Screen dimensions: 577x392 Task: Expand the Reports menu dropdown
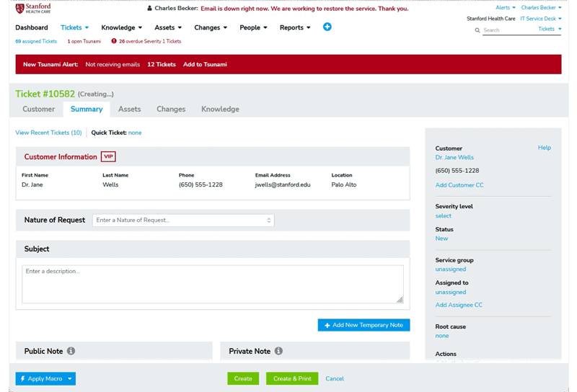(x=295, y=27)
